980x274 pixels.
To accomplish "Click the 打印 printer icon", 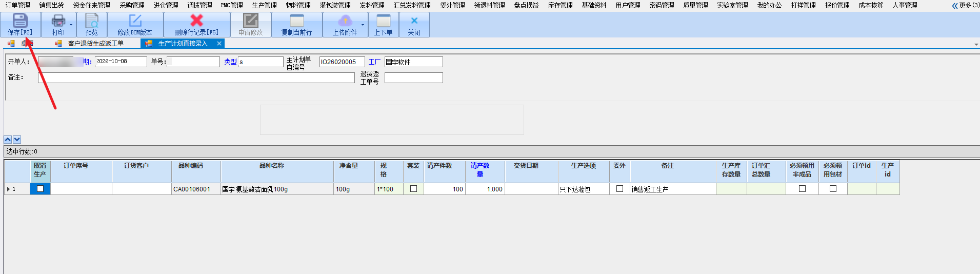I will click(58, 21).
